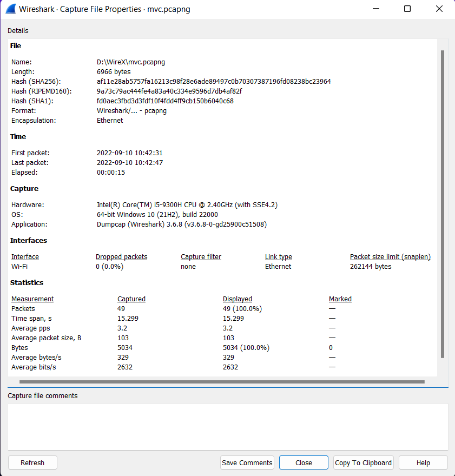The height and width of the screenshot is (476, 455).
Task: Click capture filter value none
Action: click(x=188, y=266)
